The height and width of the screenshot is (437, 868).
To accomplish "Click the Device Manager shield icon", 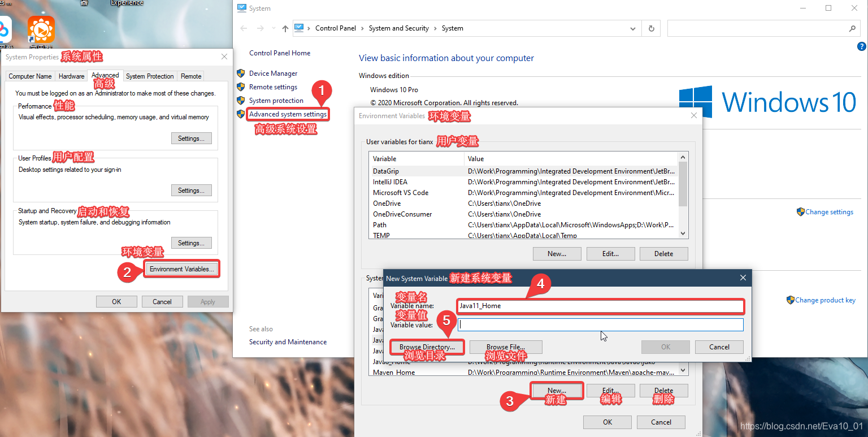I will pos(241,73).
